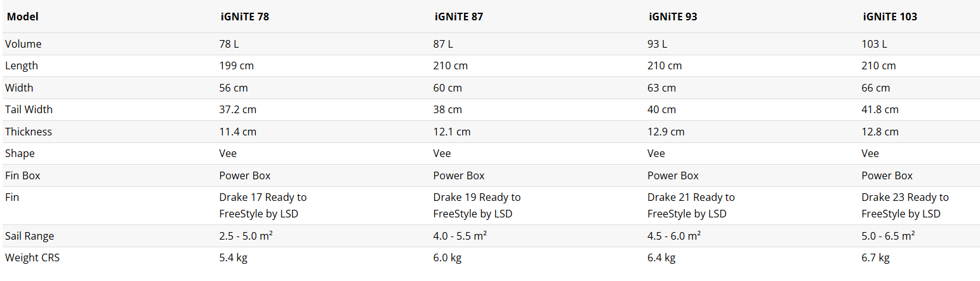
Task: Click the 6.4 kg weight value
Action: click(661, 257)
